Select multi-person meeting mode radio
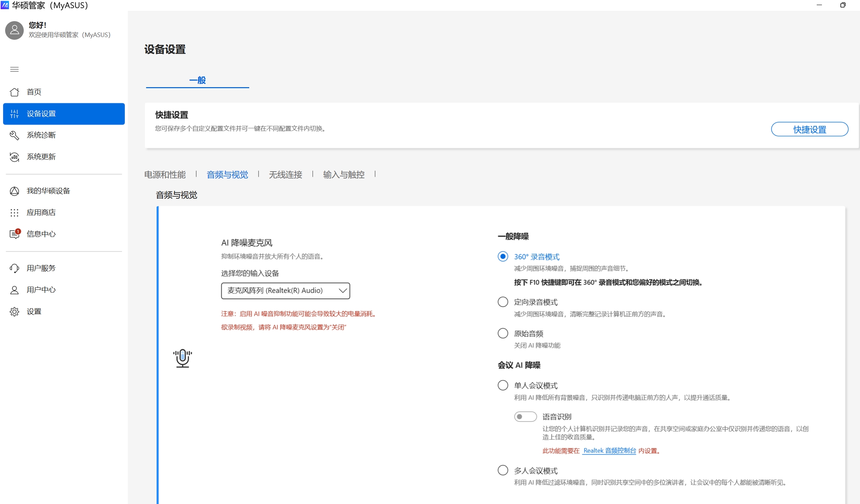The height and width of the screenshot is (504, 860). click(x=503, y=470)
